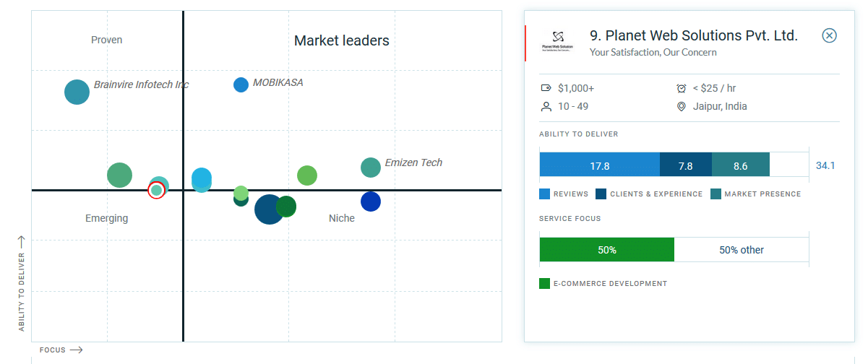Click the Market Presence legend swatch
The image size is (868, 364).
[x=716, y=194]
